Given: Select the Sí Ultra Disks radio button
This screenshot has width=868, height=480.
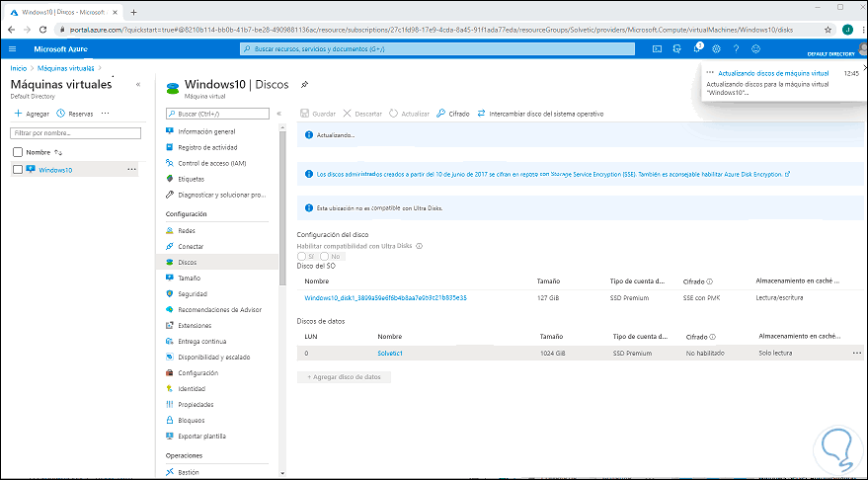Looking at the screenshot, I should [x=302, y=257].
